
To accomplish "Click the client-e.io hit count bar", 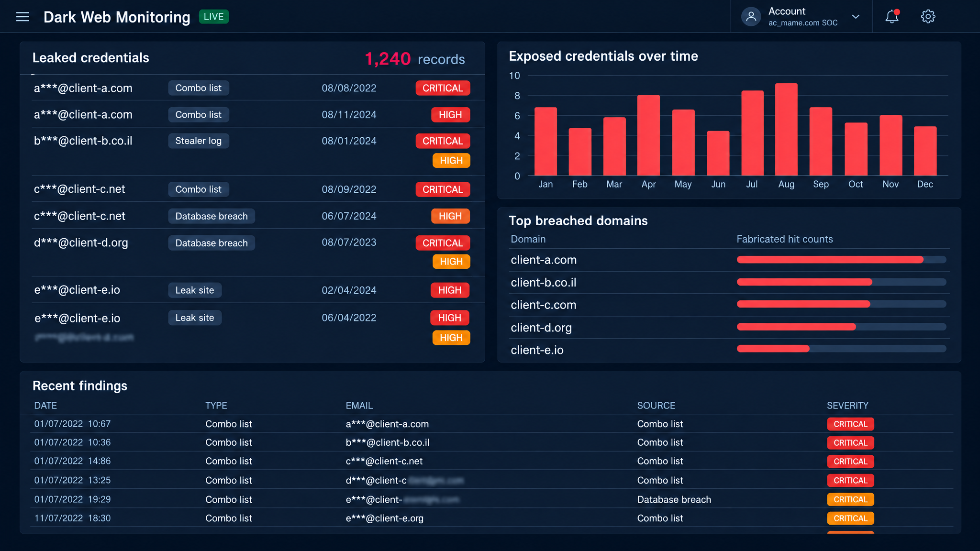I will 841,349.
